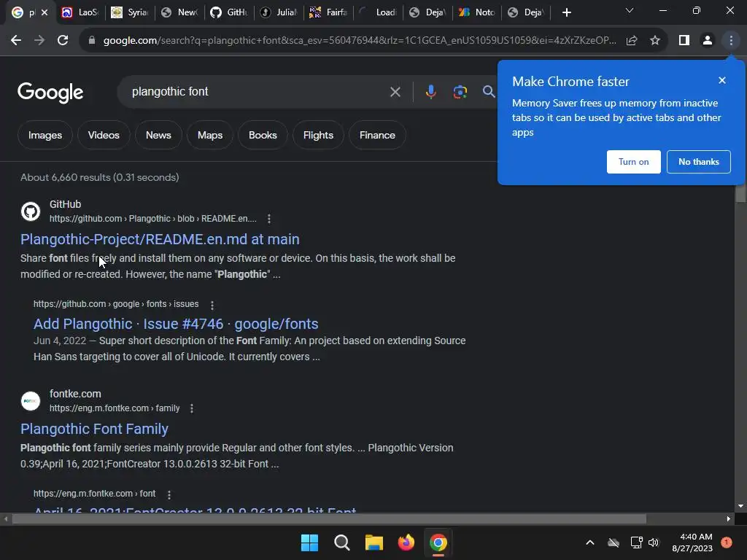Screen dimensions: 747x560
Task: Switch to the LaoS tab
Action: 80,12
